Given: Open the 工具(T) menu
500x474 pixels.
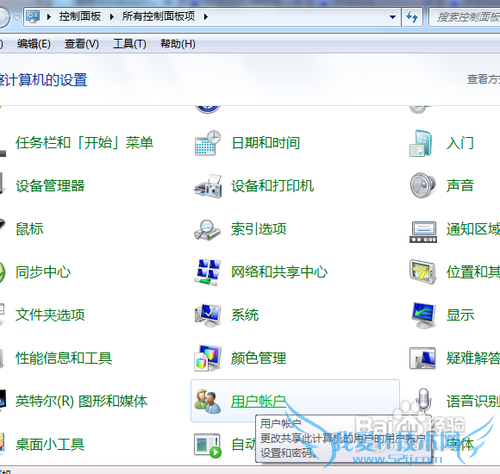Looking at the screenshot, I should click(130, 44).
